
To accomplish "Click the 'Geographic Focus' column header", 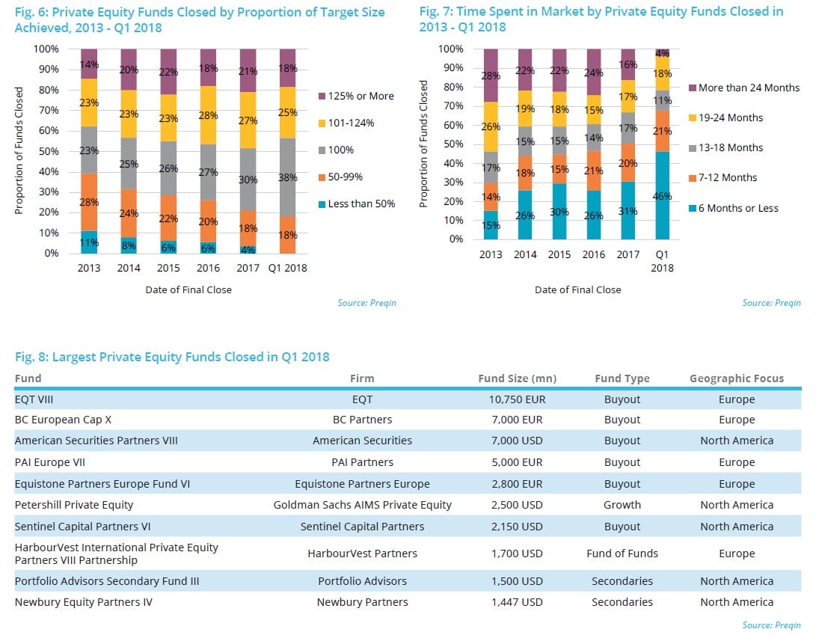I will tap(736, 378).
